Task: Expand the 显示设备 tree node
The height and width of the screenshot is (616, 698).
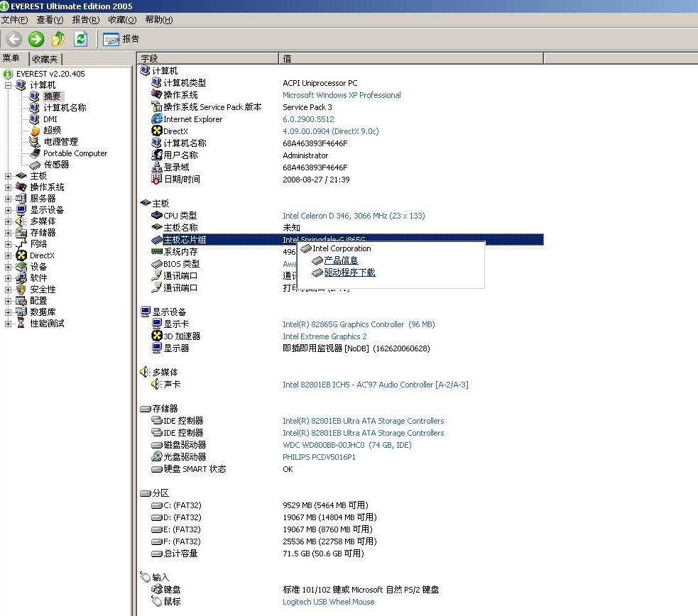Action: (x=8, y=210)
